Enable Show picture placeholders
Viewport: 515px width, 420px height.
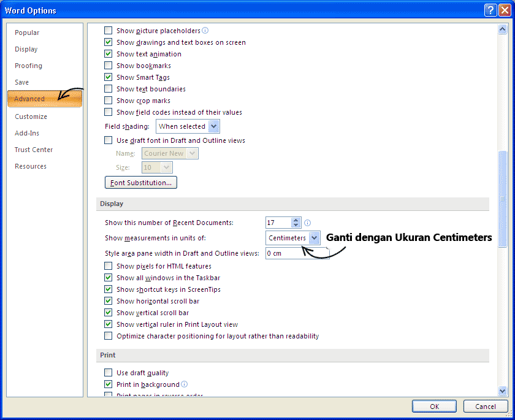point(108,31)
